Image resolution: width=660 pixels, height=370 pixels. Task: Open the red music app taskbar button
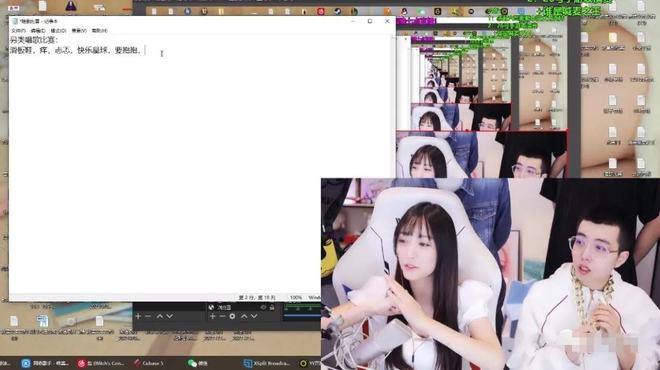tap(101, 363)
